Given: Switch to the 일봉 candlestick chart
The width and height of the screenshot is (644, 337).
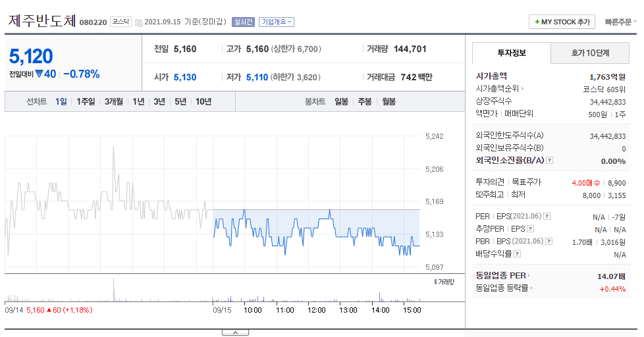Looking at the screenshot, I should (x=341, y=102).
